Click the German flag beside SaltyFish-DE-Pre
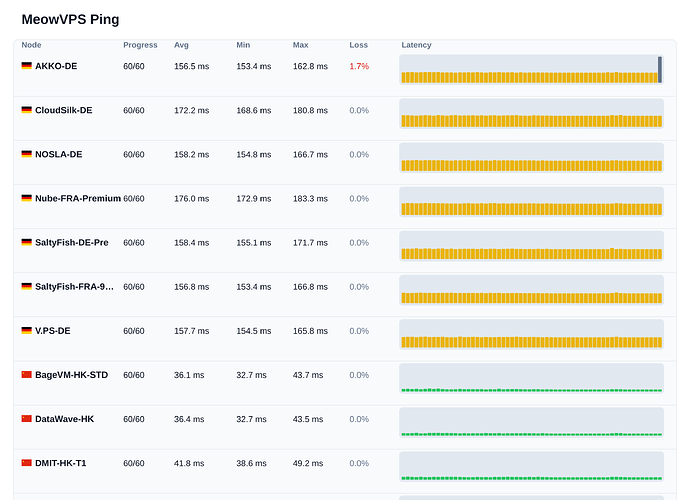Screen dimensions: 690x500 tap(26, 242)
